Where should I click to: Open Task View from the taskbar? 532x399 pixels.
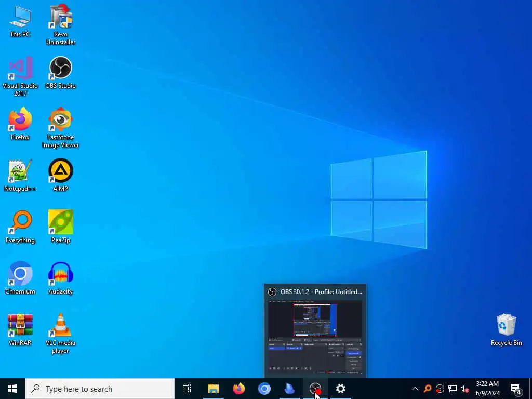(187, 389)
